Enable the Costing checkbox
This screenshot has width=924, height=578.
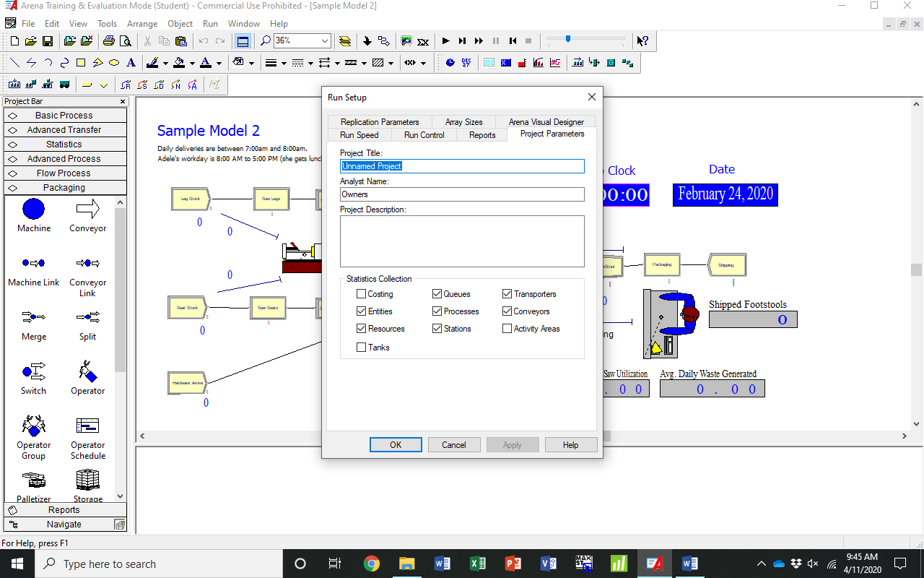click(362, 294)
